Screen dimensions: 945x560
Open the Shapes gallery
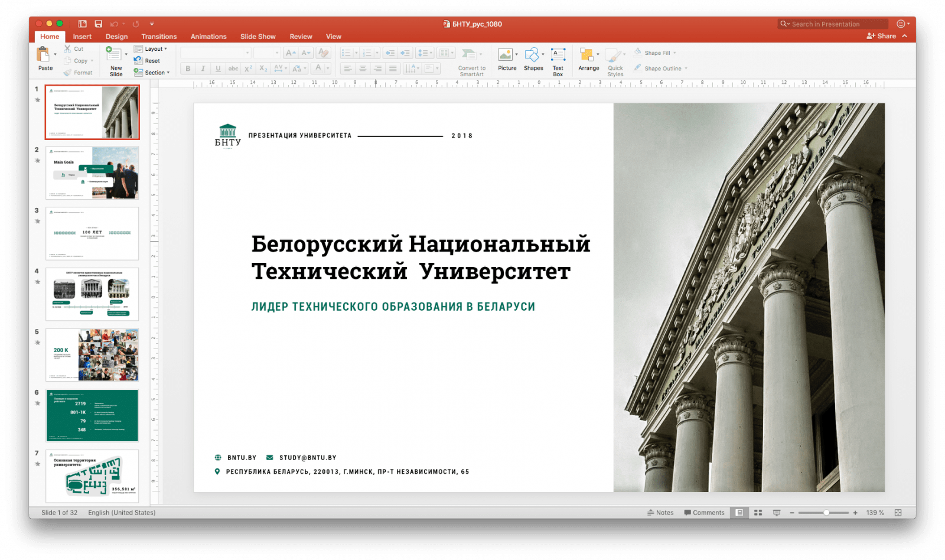pos(533,59)
